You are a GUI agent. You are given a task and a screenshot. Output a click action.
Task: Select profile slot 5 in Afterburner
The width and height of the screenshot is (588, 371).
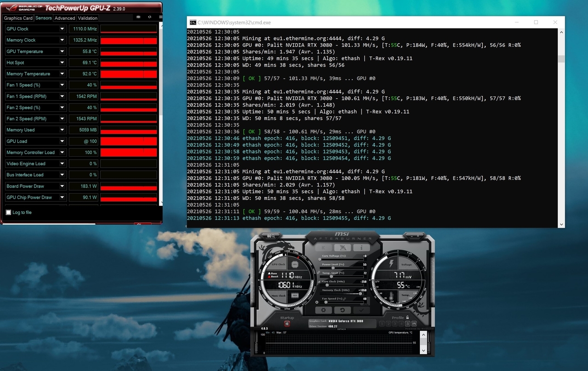(407, 324)
